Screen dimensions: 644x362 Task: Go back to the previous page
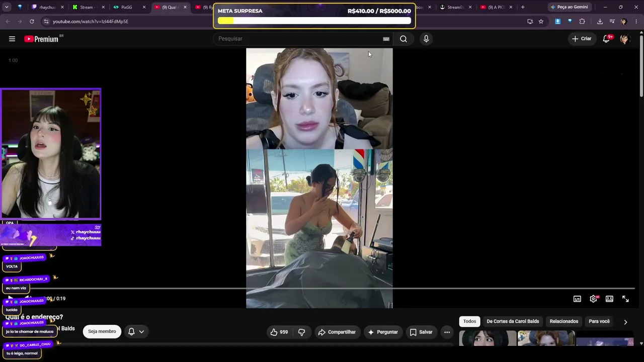point(8,22)
